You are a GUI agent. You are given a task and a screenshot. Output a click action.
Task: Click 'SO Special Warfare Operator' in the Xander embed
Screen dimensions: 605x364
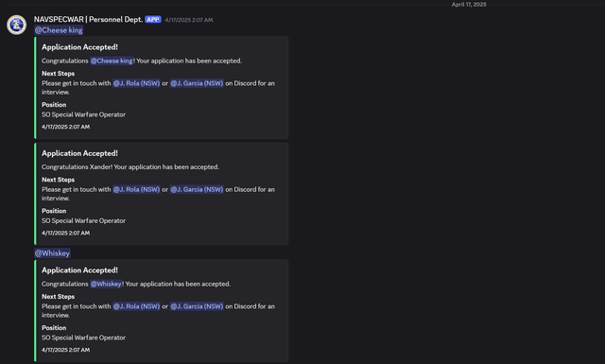coord(84,220)
